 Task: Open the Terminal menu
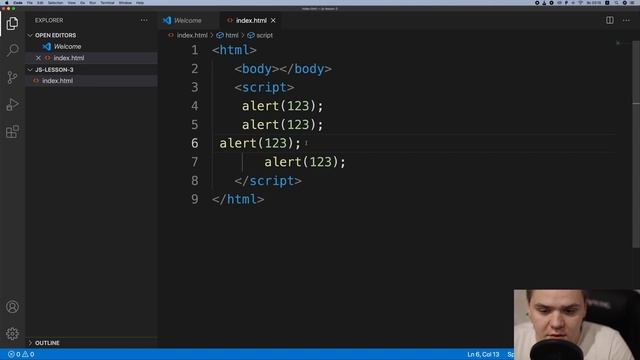(x=107, y=2)
